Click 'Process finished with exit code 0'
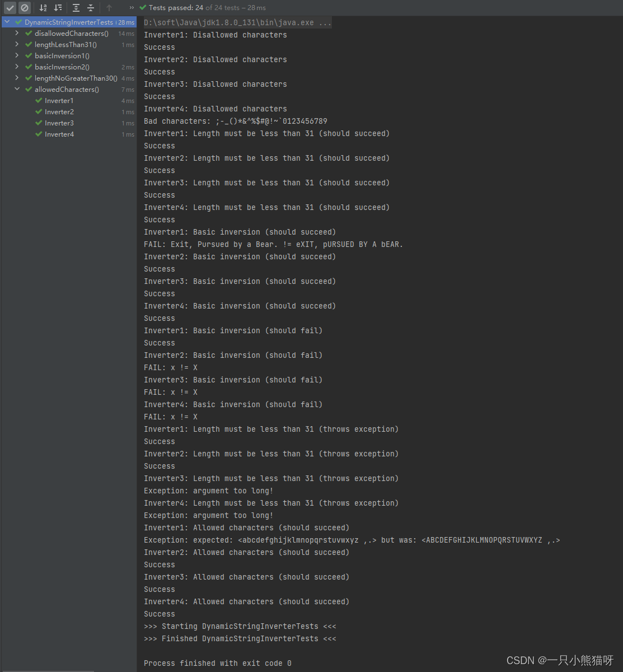This screenshot has width=623, height=672. 218,663
